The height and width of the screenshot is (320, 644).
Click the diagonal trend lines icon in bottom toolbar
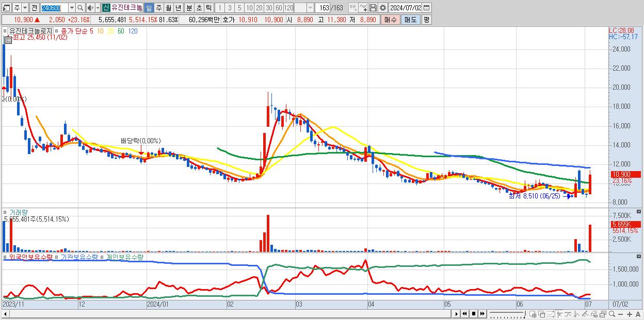586,314
